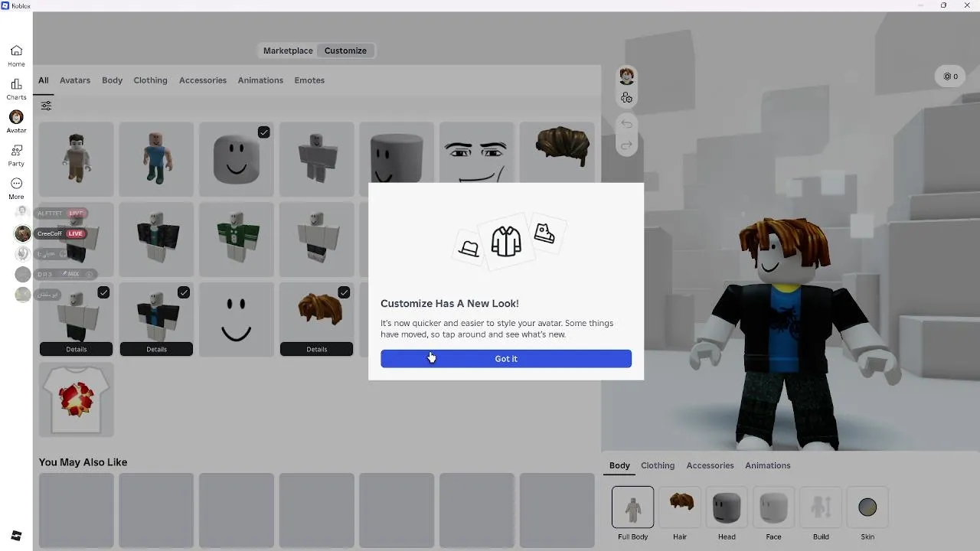
Task: Select the Face category icon
Action: [x=773, y=513]
